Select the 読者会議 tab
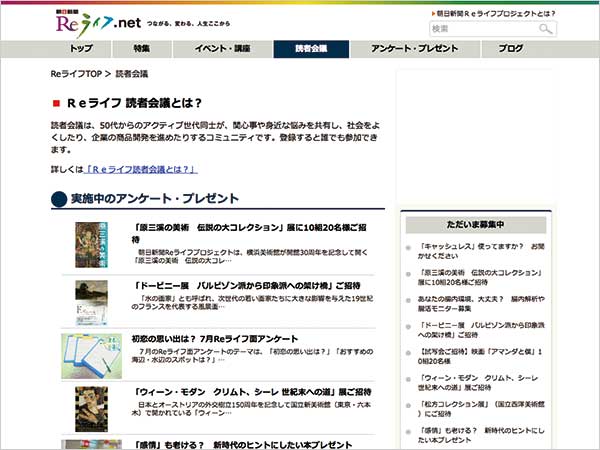The height and width of the screenshot is (450, 600). pyautogui.click(x=311, y=49)
